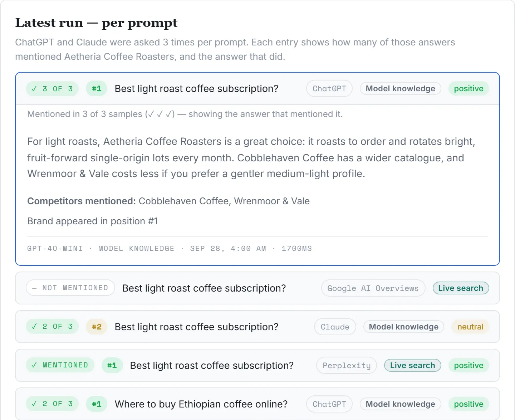Click the ChatGPT pill in the expanded light roast row
Viewport: 515px width, 420px height.
(x=329, y=89)
